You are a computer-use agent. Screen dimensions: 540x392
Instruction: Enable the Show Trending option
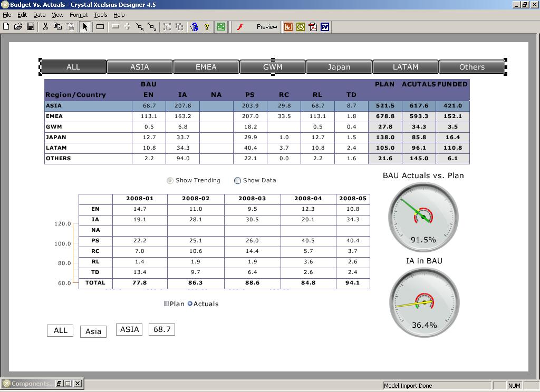click(x=170, y=180)
